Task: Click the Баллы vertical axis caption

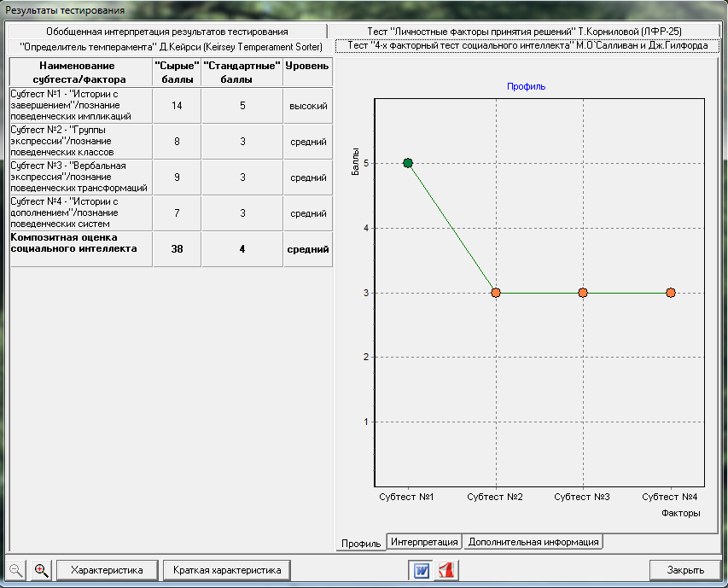Action: pyautogui.click(x=355, y=161)
